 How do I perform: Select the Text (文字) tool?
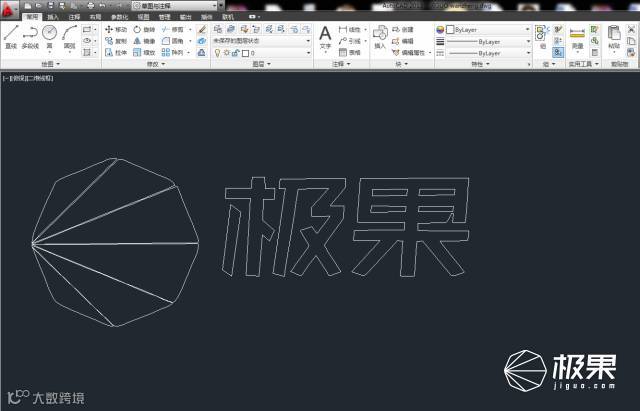click(x=325, y=37)
